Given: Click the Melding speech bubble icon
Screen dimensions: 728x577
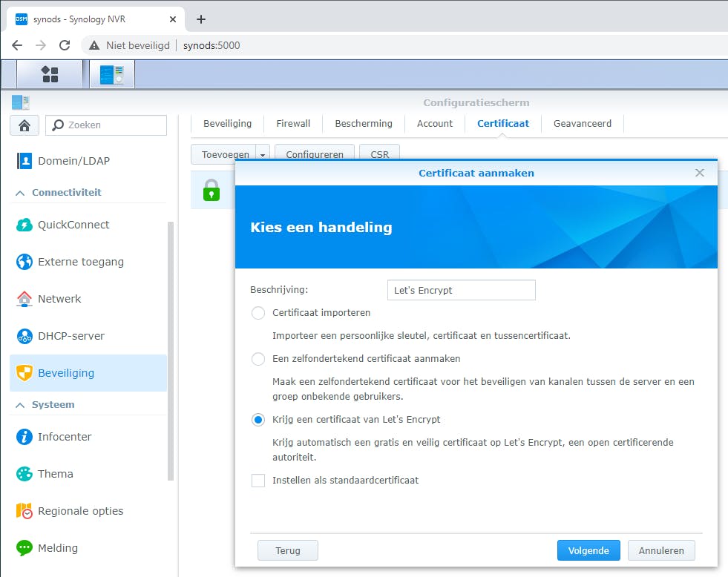Looking at the screenshot, I should click(24, 548).
